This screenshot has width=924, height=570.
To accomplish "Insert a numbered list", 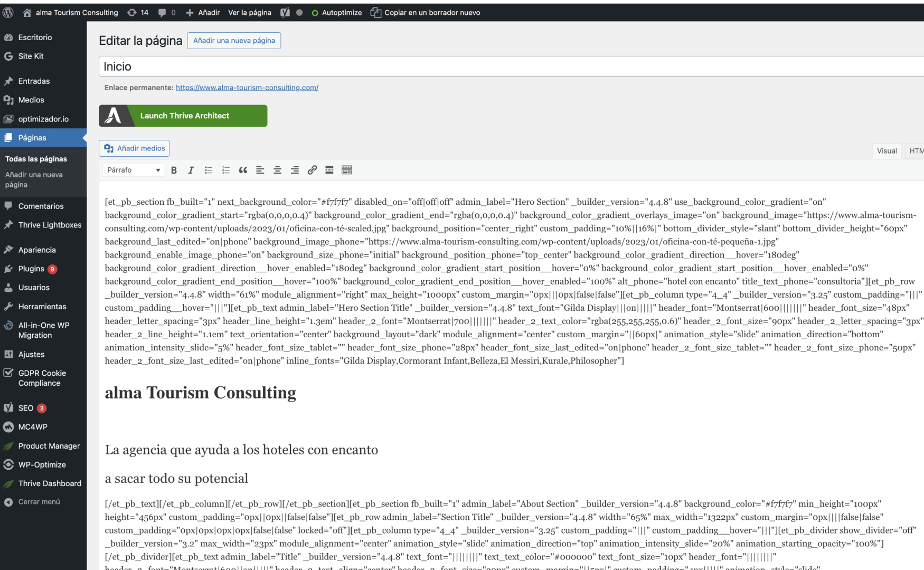I will 226,170.
